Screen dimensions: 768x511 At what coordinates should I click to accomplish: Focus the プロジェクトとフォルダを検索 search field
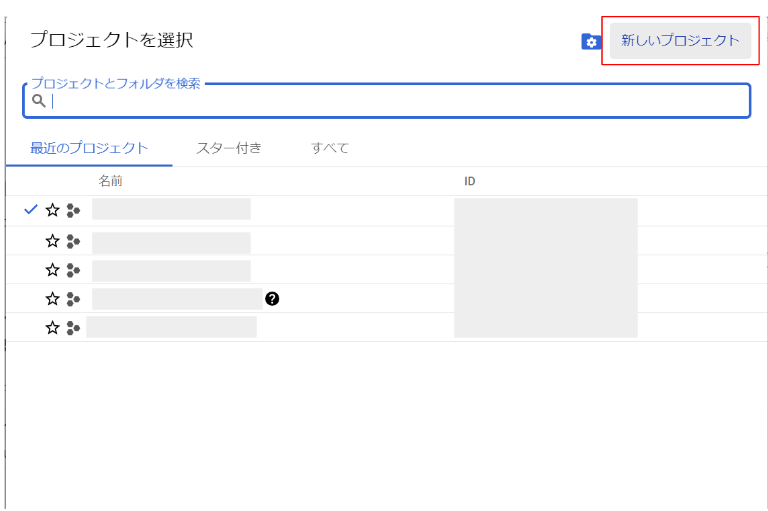(386, 100)
